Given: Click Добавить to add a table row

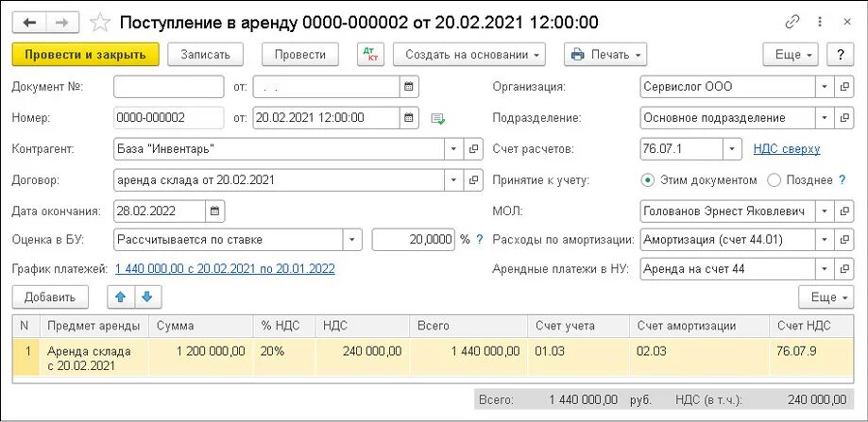Looking at the screenshot, I should coord(50,297).
